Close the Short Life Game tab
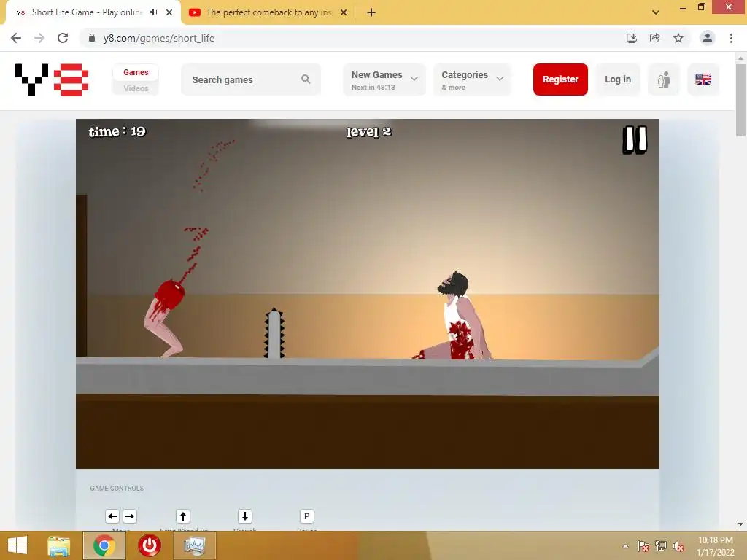Screen dimensions: 747x560 point(169,12)
